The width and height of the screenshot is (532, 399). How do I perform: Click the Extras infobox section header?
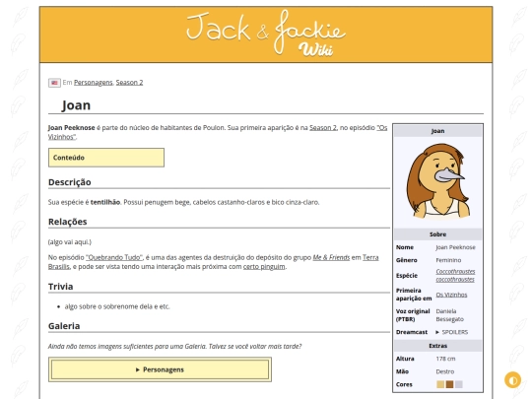[437, 346]
